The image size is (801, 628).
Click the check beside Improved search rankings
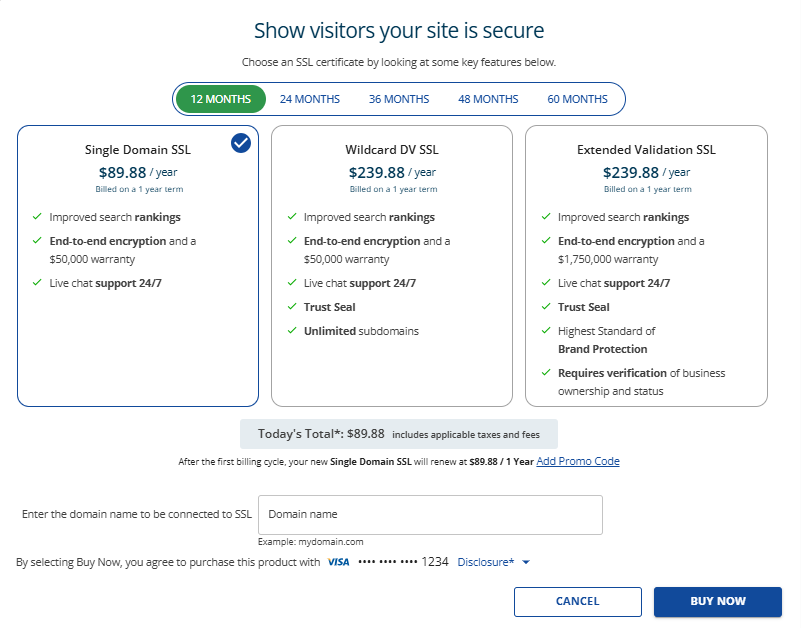(37, 217)
